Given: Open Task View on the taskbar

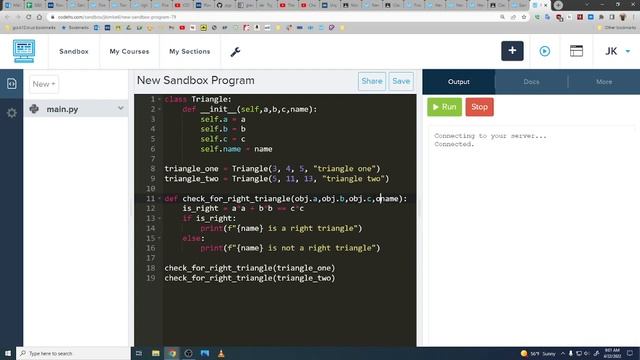Looking at the screenshot, I should 139,353.
